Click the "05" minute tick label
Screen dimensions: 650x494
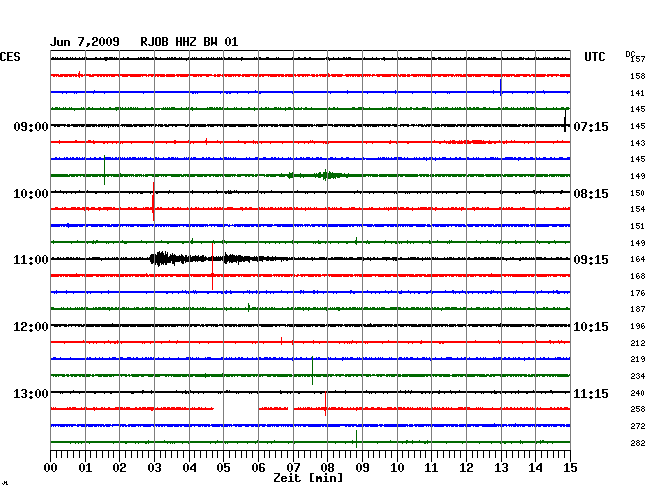coord(223,468)
